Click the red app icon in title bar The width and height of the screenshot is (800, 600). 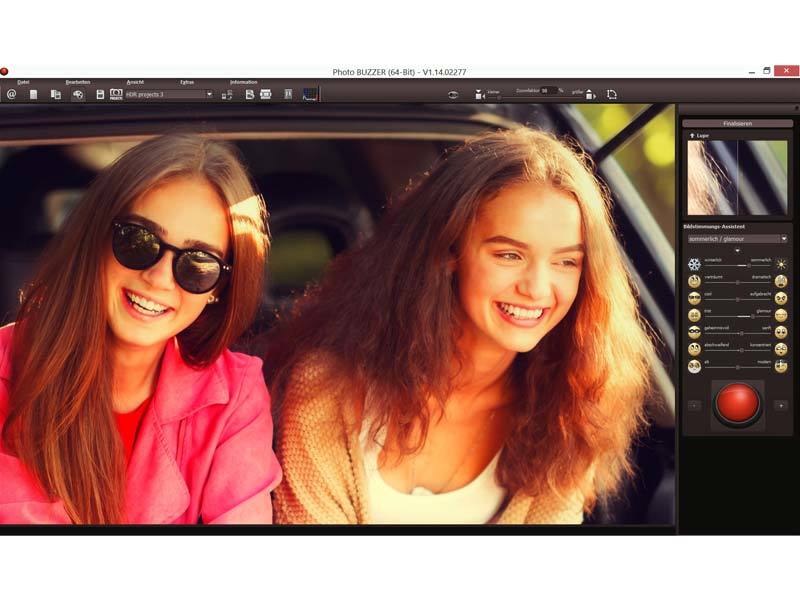click(4, 71)
